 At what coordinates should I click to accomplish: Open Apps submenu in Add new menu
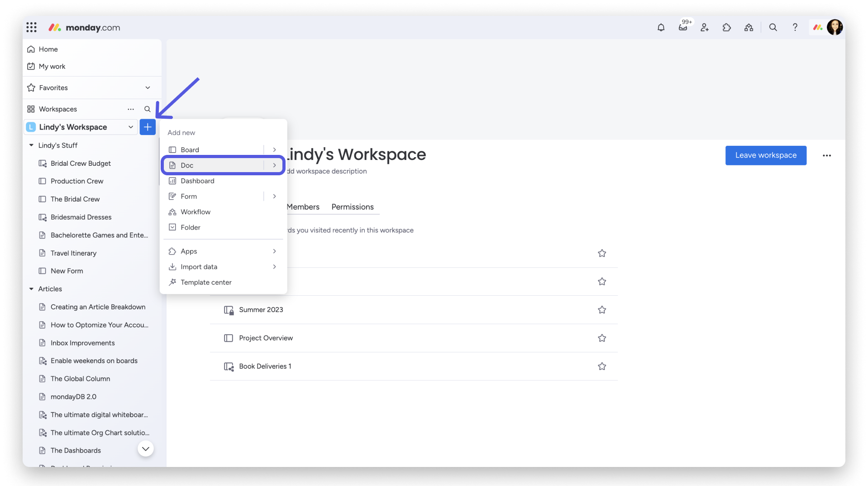223,251
